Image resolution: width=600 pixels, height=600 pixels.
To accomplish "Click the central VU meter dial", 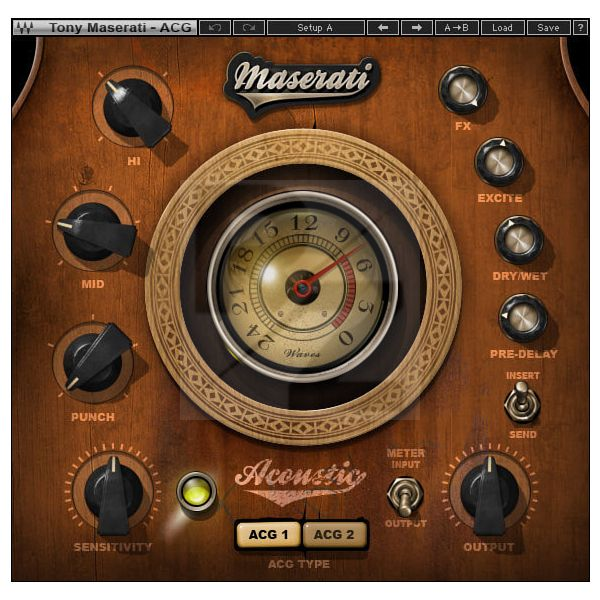I will click(302, 287).
